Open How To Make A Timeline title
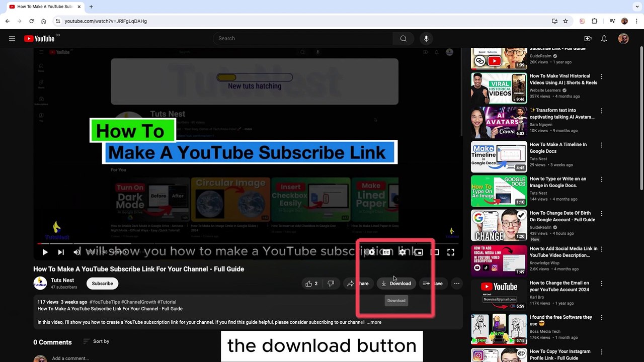The height and width of the screenshot is (362, 644). [558, 148]
